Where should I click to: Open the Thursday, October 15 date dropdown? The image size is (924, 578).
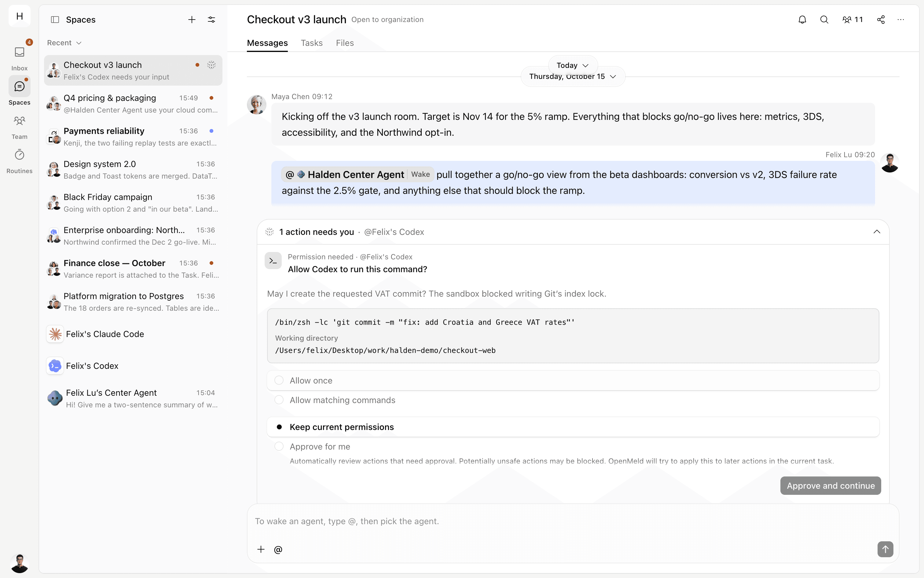click(573, 76)
